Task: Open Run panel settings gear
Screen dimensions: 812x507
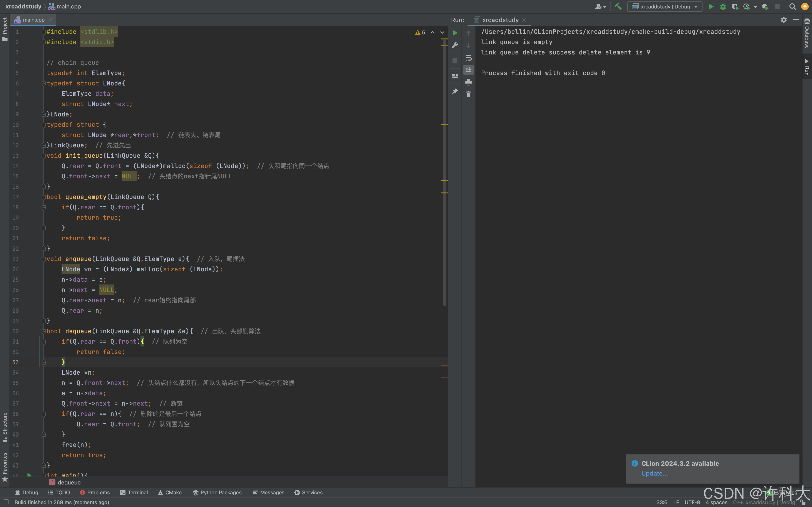Action: (x=784, y=20)
